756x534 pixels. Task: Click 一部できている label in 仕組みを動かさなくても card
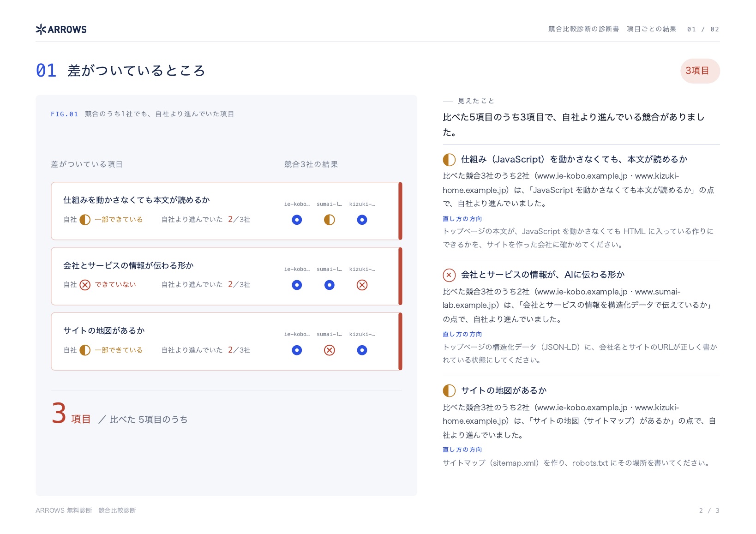(119, 220)
